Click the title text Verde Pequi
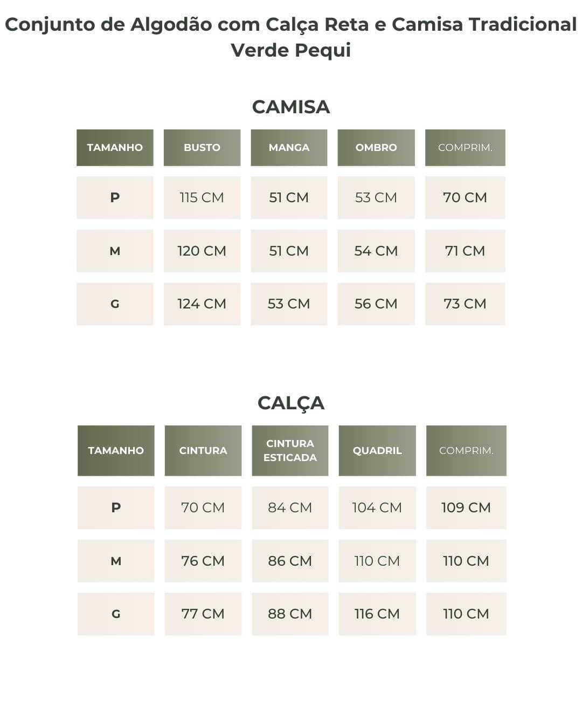Viewport: 582px width, 728px height. [291, 50]
